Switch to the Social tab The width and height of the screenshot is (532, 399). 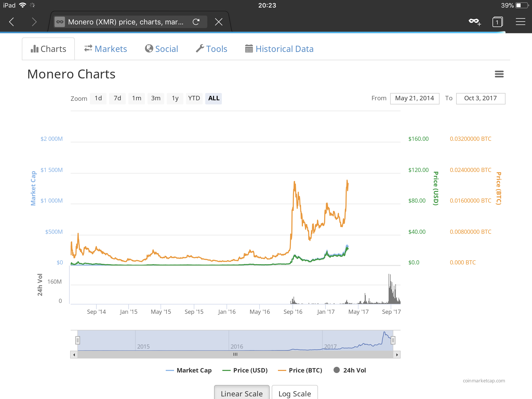161,49
